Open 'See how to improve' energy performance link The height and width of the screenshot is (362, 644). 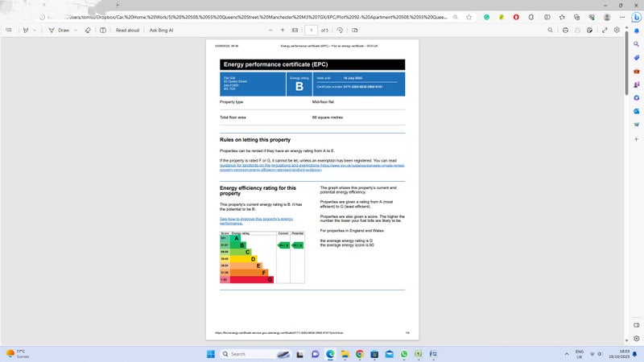coord(256,220)
